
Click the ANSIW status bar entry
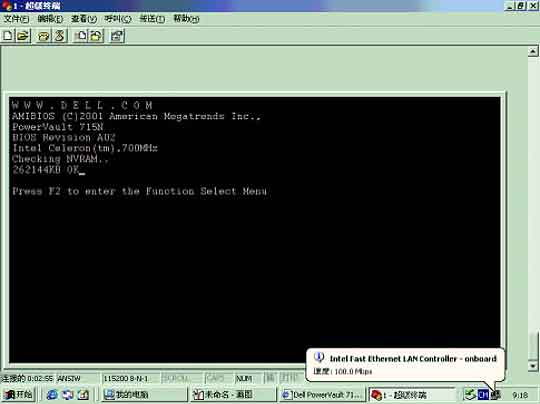click(77, 379)
